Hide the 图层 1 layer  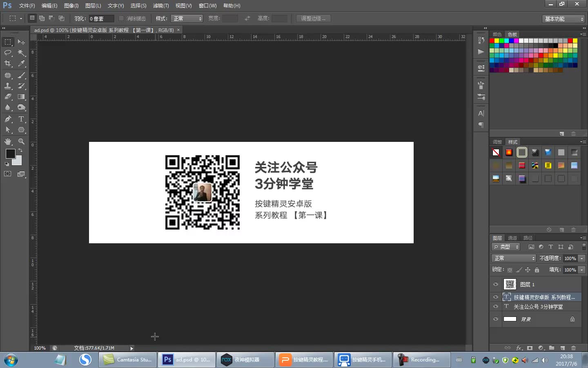496,285
